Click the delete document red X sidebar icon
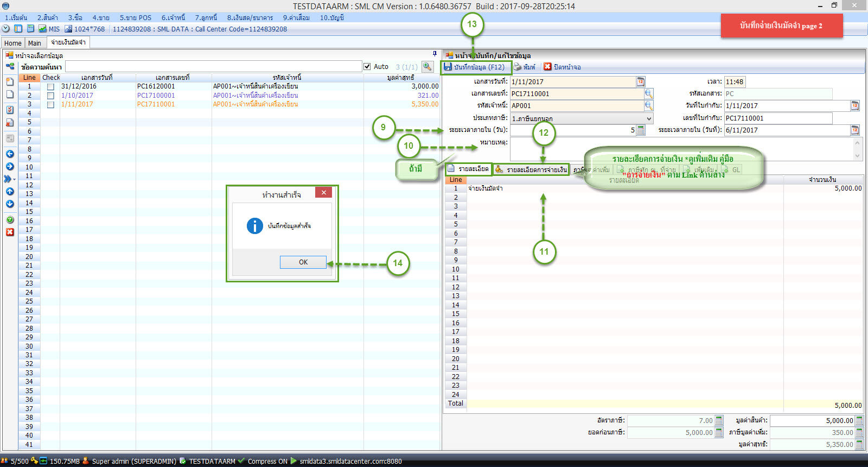 10,123
